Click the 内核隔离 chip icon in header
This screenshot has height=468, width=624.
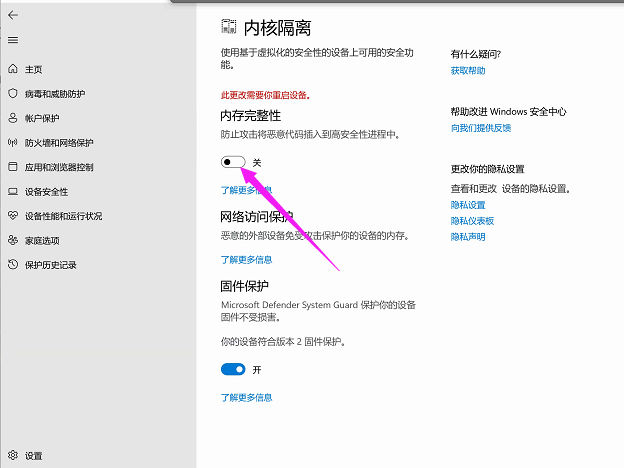click(229, 26)
